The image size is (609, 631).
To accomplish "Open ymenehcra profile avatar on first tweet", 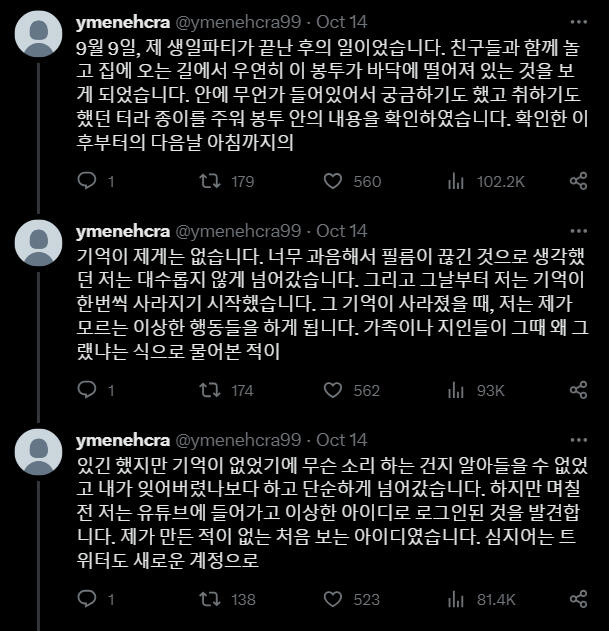I will (39, 36).
